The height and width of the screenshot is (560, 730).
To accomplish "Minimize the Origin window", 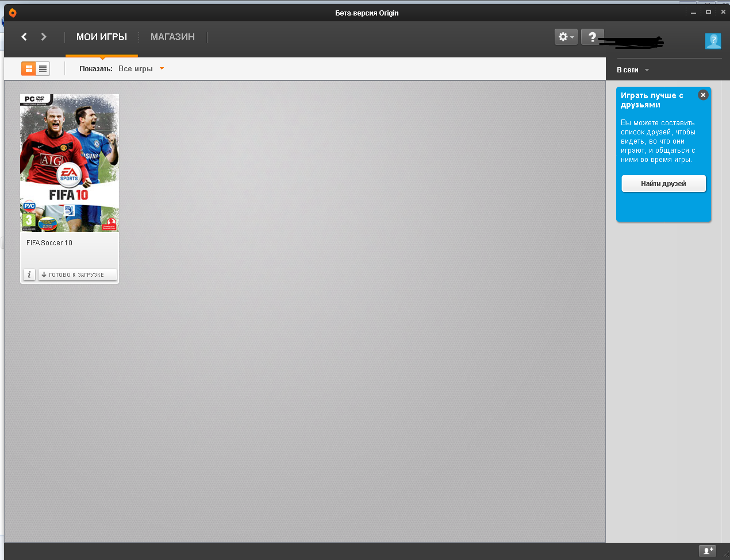I will (x=694, y=12).
